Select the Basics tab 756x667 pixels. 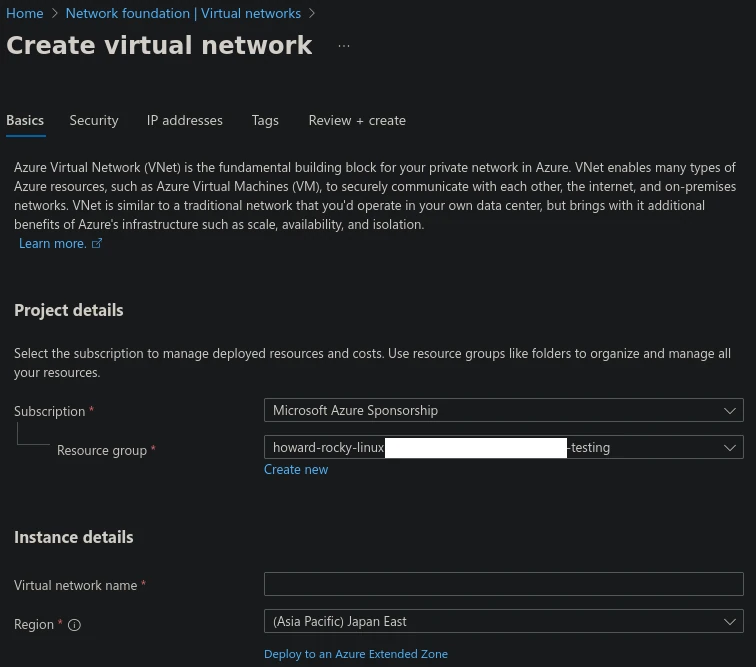(x=25, y=121)
